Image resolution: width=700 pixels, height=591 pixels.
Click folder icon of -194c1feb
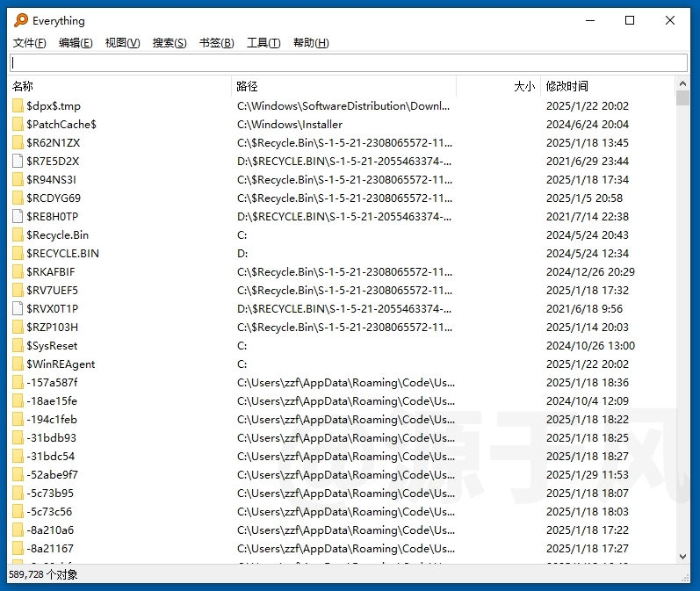click(18, 420)
